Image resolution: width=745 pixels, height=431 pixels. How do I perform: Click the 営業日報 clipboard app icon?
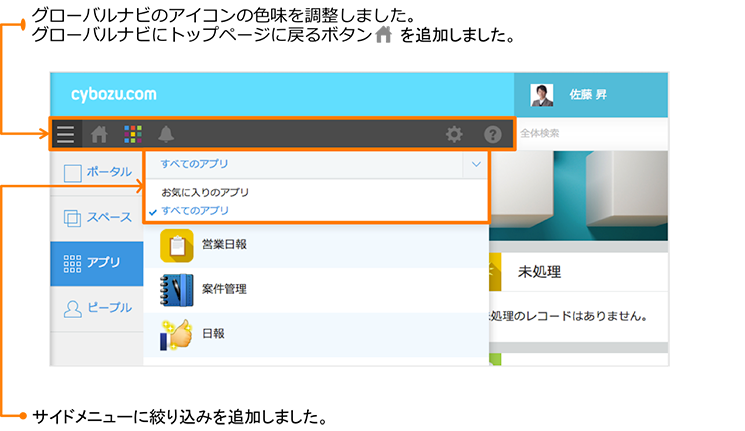pos(176,245)
